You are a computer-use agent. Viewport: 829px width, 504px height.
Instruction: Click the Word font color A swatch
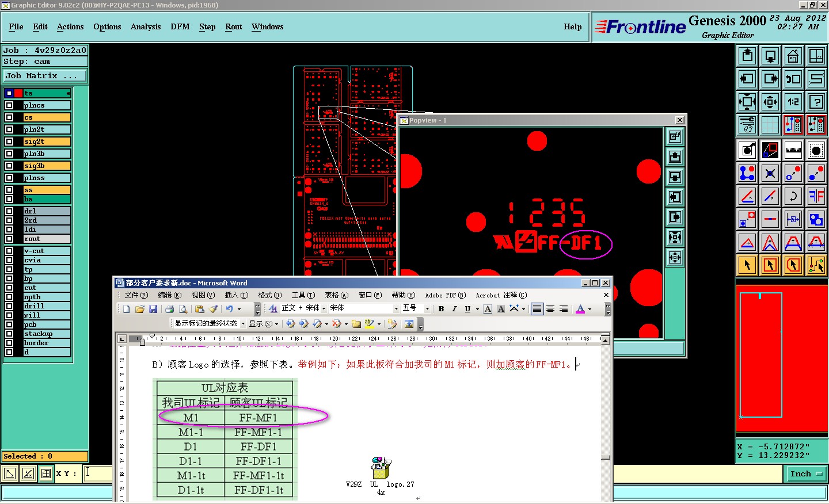coord(580,309)
